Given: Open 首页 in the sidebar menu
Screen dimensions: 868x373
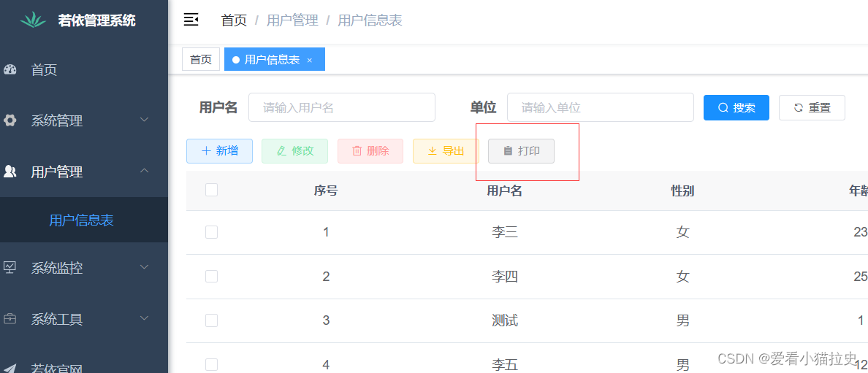Looking at the screenshot, I should pyautogui.click(x=84, y=70).
